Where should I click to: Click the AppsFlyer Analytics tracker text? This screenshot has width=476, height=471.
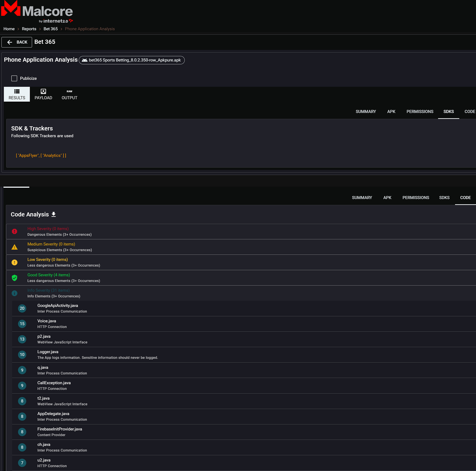click(41, 155)
